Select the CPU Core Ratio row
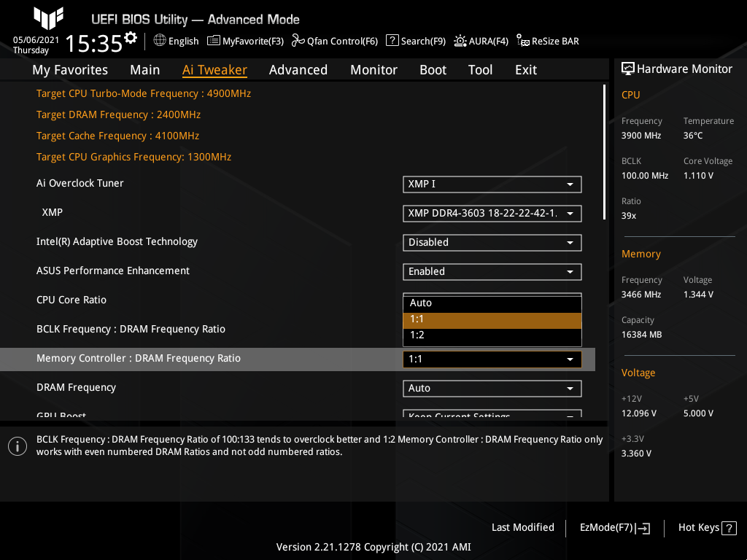Image resolution: width=747 pixels, height=560 pixels. (x=71, y=300)
